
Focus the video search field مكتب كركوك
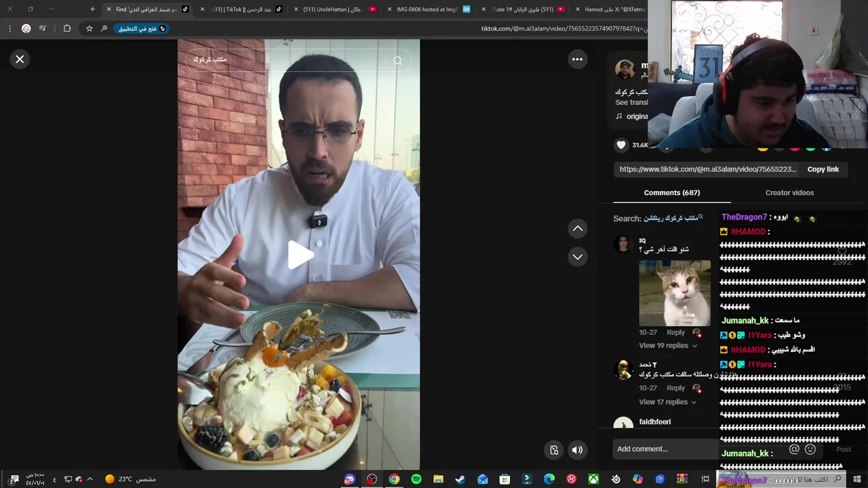pos(287,60)
